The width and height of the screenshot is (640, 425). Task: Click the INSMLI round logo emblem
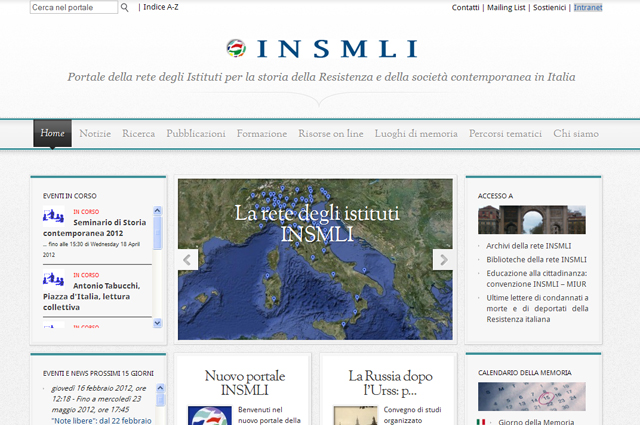[x=236, y=48]
